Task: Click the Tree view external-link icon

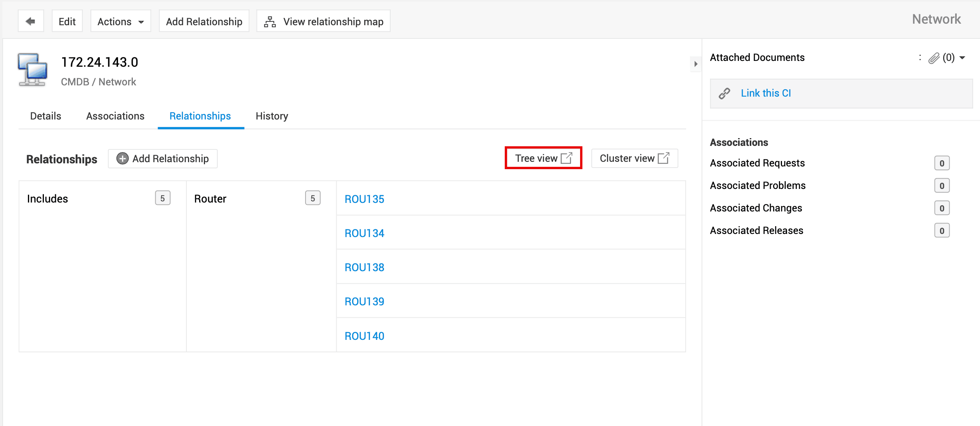Action: 567,158
